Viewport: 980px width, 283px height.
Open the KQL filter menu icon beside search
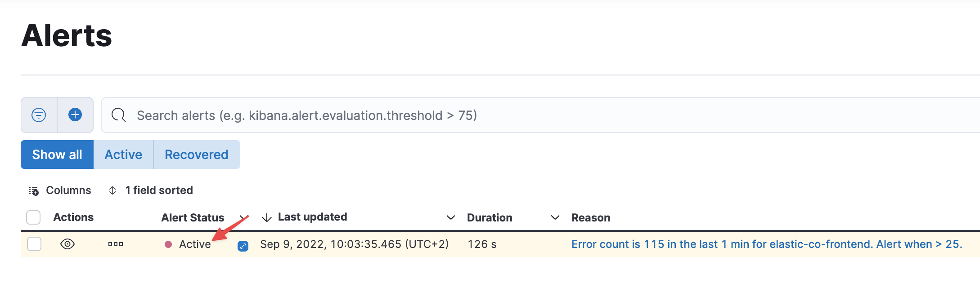(x=38, y=115)
